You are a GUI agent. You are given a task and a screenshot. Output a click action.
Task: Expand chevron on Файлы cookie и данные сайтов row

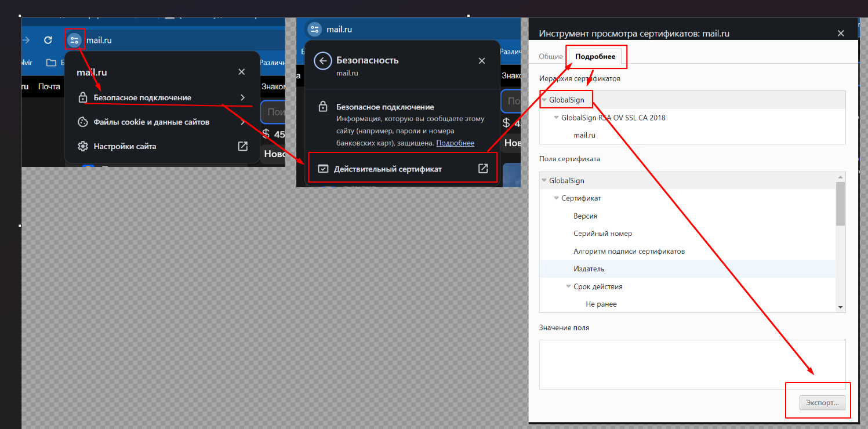(x=242, y=122)
